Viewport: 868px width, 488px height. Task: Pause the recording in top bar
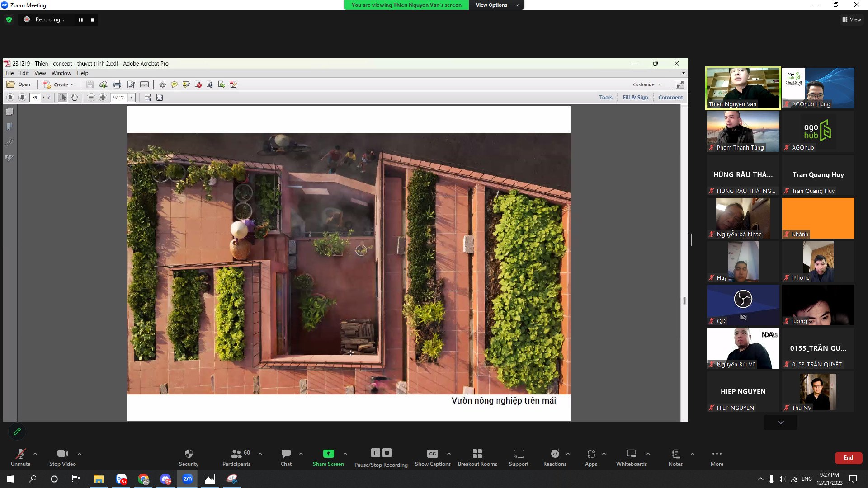(x=80, y=20)
